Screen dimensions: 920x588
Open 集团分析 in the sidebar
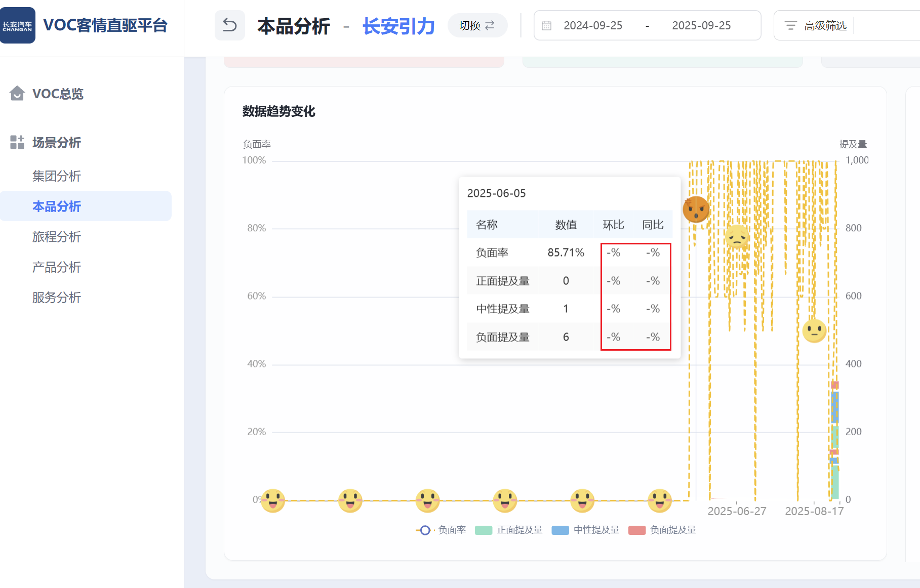57,176
